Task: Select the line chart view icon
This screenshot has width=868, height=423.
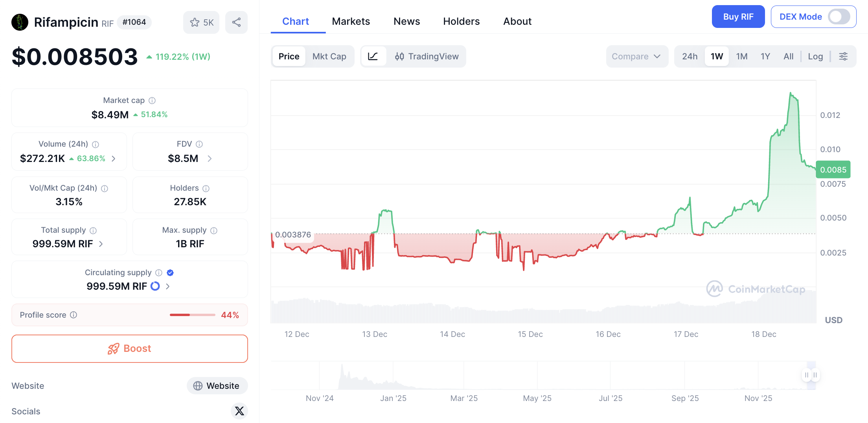Action: (373, 56)
